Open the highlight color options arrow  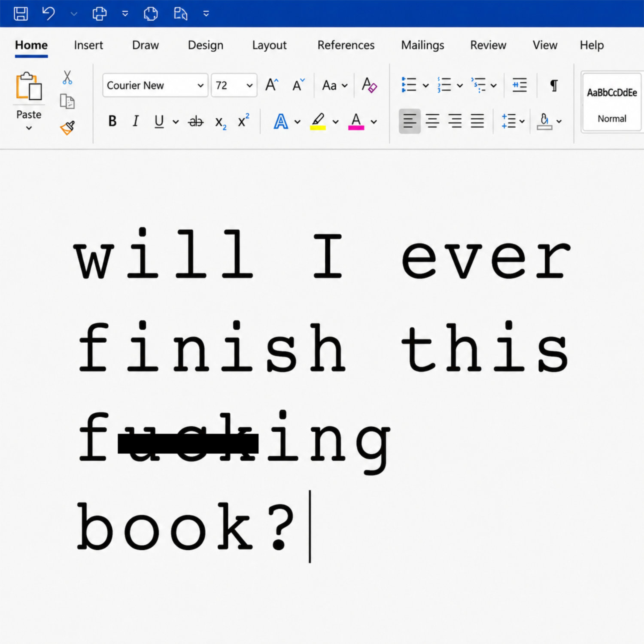point(336,122)
